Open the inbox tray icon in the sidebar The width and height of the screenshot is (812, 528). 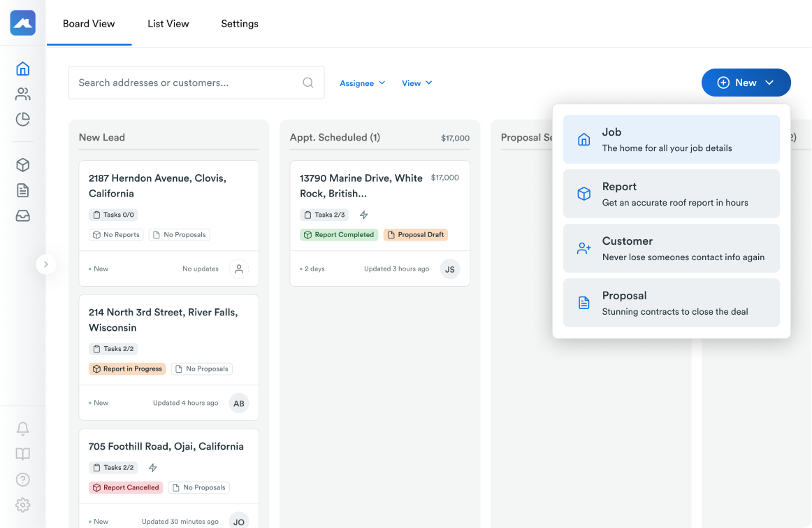pyautogui.click(x=23, y=215)
